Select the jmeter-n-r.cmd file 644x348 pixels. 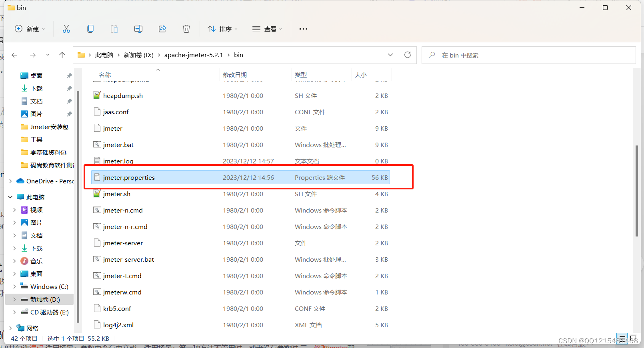point(241,227)
